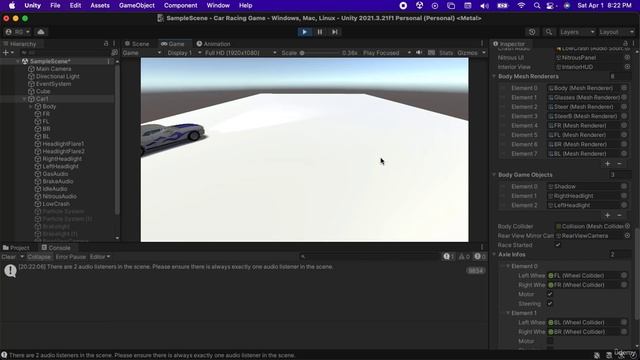Viewport: 640px width, 360px height.
Task: Open the Hierarchy create plus menu
Action: 8,53
